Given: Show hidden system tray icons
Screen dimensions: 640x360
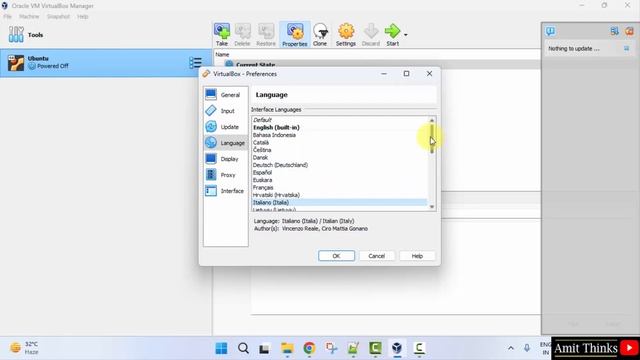Looking at the screenshot, I should pyautogui.click(x=511, y=348).
